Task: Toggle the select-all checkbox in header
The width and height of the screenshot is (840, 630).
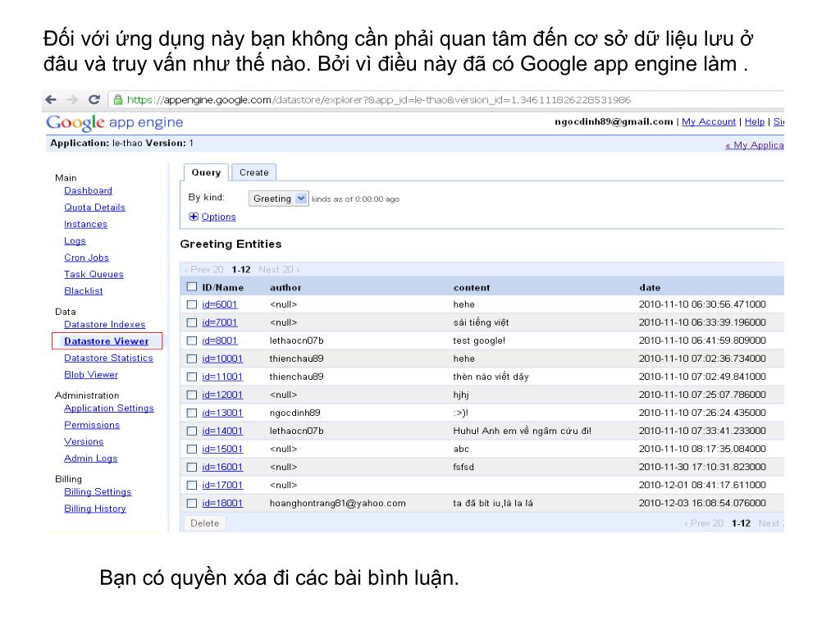Action: tap(192, 287)
